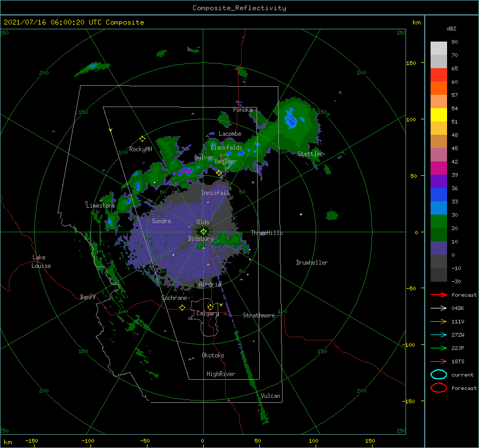Click the Sylvan label on the map
479x448 pixels.
[204, 157]
